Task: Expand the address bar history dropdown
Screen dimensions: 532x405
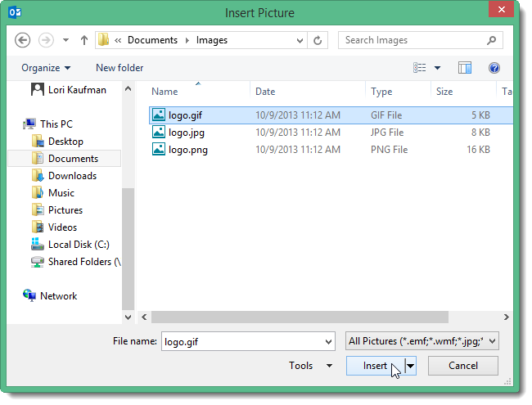Action: [300, 41]
